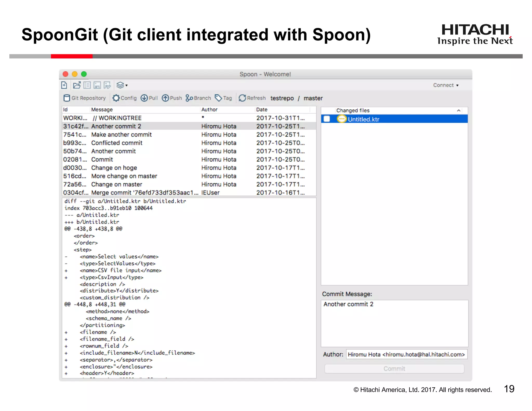Click added line '<type>CsvInput</type>'
Screen dimensions: 532x411
[111, 277]
